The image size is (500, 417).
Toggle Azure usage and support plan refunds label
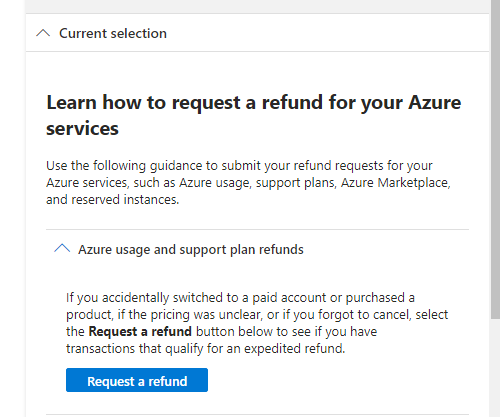[191, 249]
